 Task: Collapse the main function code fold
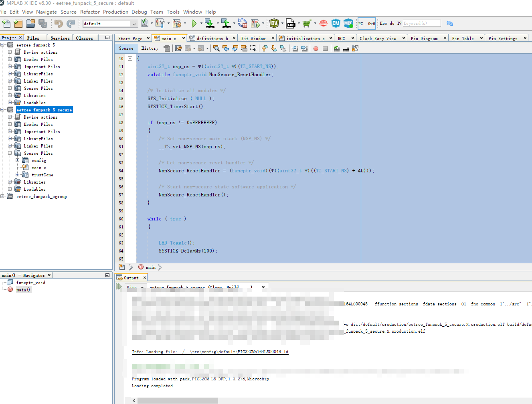[130, 59]
